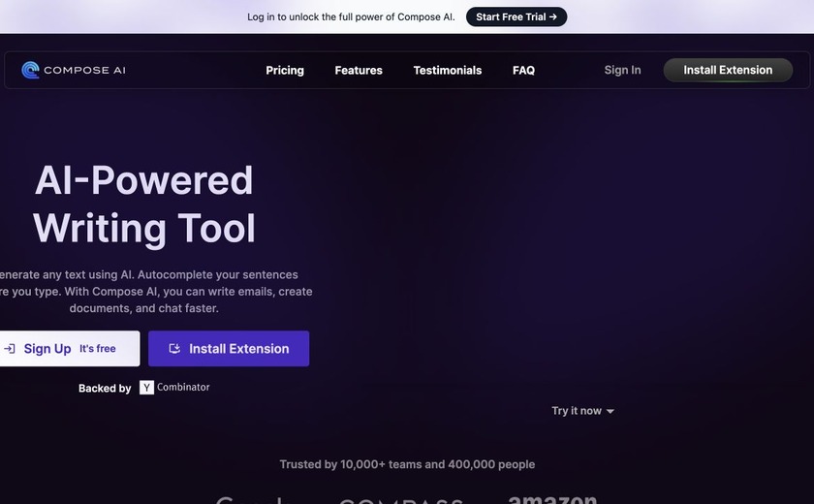The height and width of the screenshot is (504, 814).
Task: Click the AI-Powered Writing Tool heading
Action: [x=143, y=204]
